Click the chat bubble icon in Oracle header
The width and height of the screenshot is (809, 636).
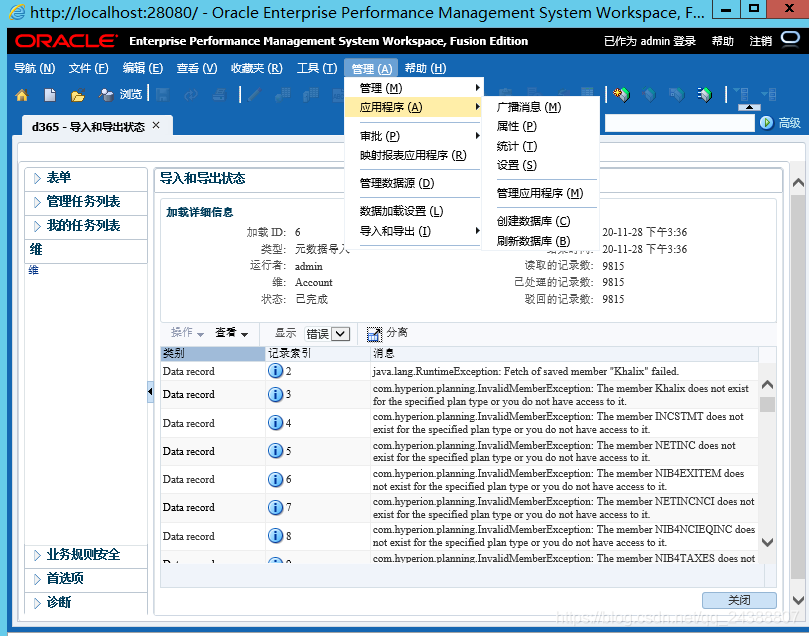pyautogui.click(x=790, y=40)
